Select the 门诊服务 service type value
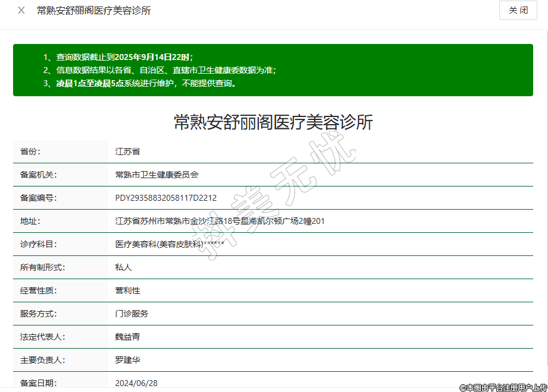548x392 pixels. point(131,314)
